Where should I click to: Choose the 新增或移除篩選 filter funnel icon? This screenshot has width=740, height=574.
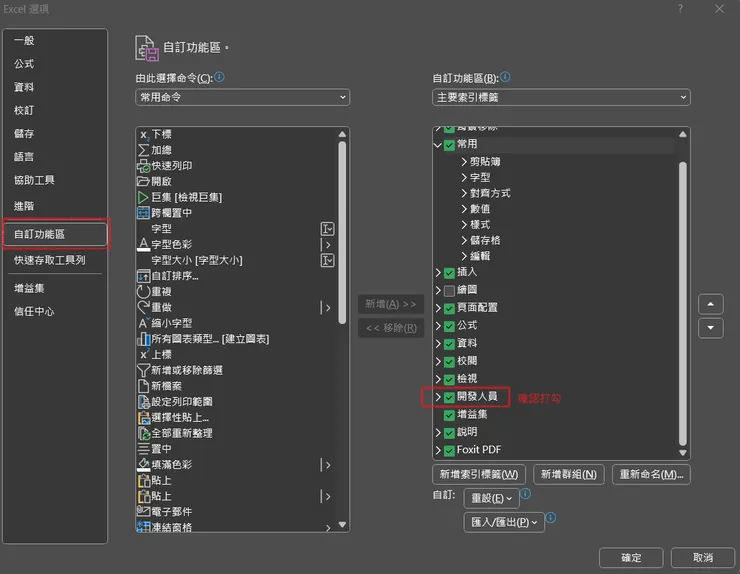[x=143, y=370]
